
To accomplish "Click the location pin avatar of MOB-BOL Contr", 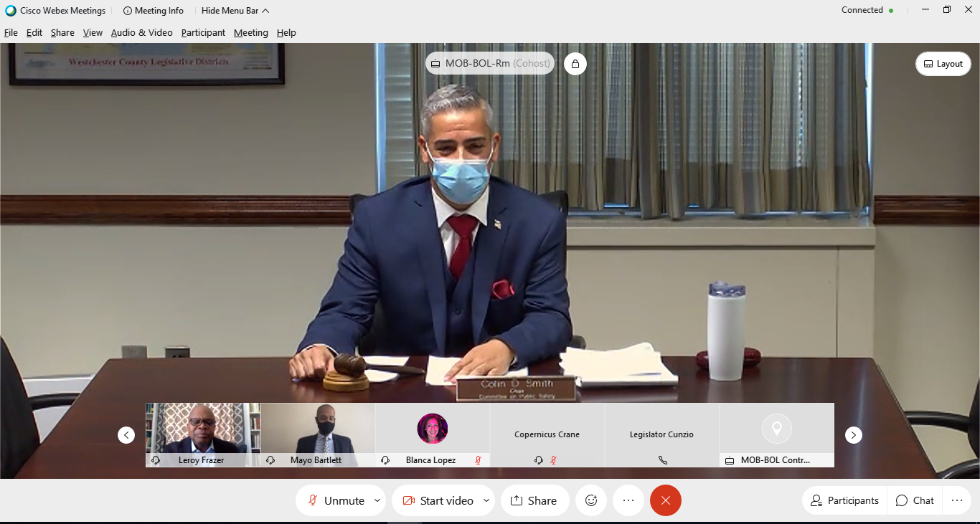I will click(777, 429).
